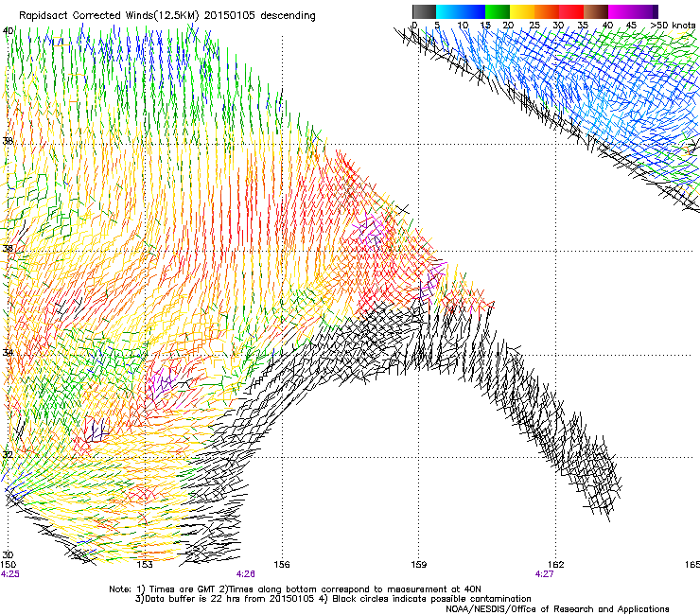Click the note 'Times are GMT'
Screen dimensions: 700x615
[182, 589]
